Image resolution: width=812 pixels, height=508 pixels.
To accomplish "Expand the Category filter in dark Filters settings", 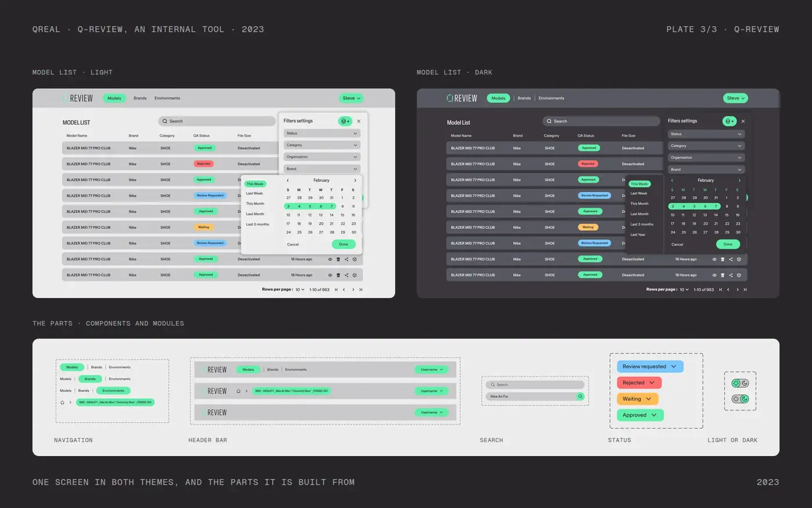I will click(x=706, y=146).
